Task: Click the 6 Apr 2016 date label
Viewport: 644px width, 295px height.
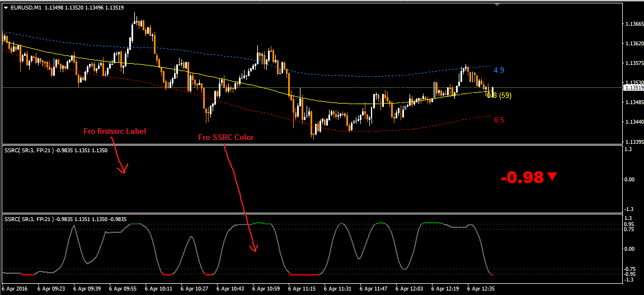Action: pos(14,289)
